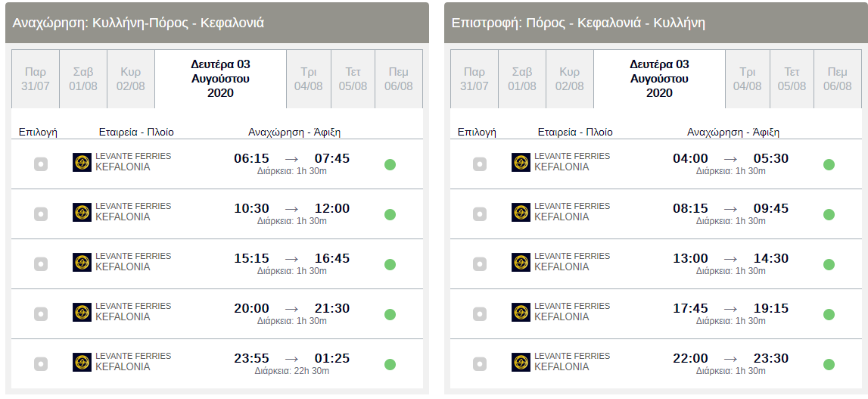This screenshot has height=399, width=868.
Task: Click Levante Ferries logo on 17:45 return
Action: [521, 313]
